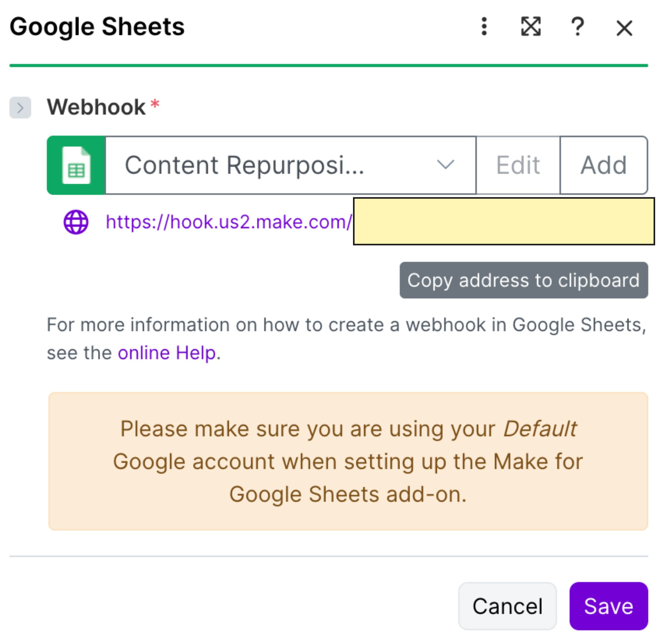Add a new webhook

coord(603,165)
